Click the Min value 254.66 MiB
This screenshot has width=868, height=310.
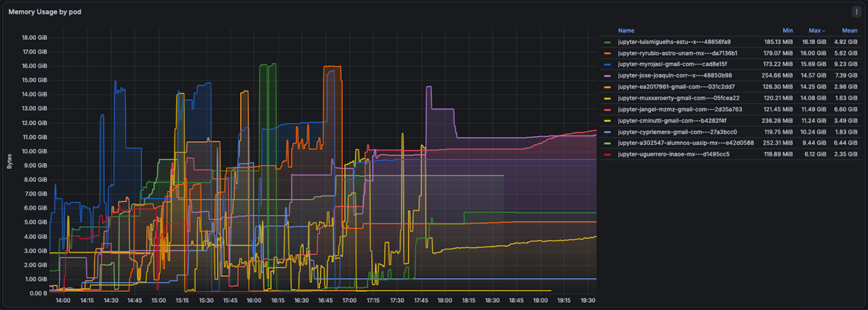(x=778, y=75)
